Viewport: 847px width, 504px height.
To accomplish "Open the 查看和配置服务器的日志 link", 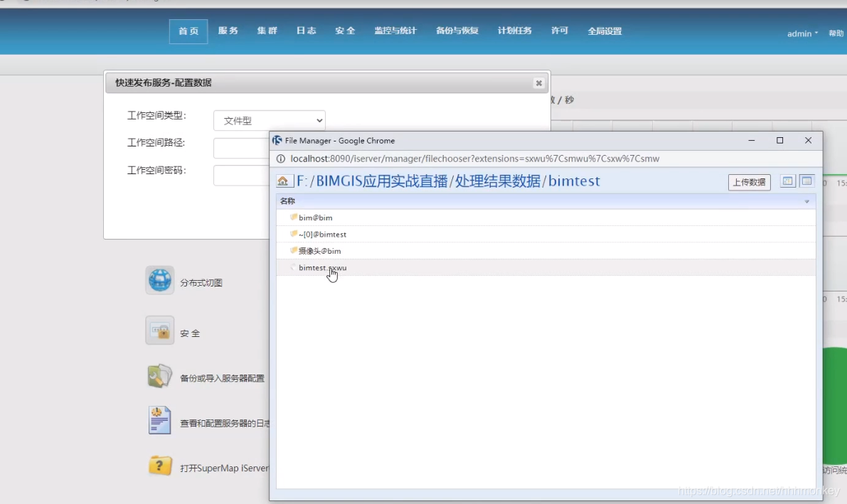I will coord(225,424).
